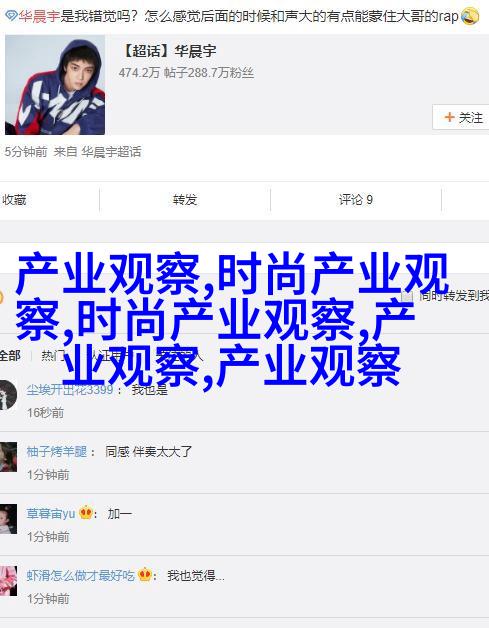Open 华晨宇超话 source link below post
The width and height of the screenshot is (489, 628).
[x=111, y=152]
